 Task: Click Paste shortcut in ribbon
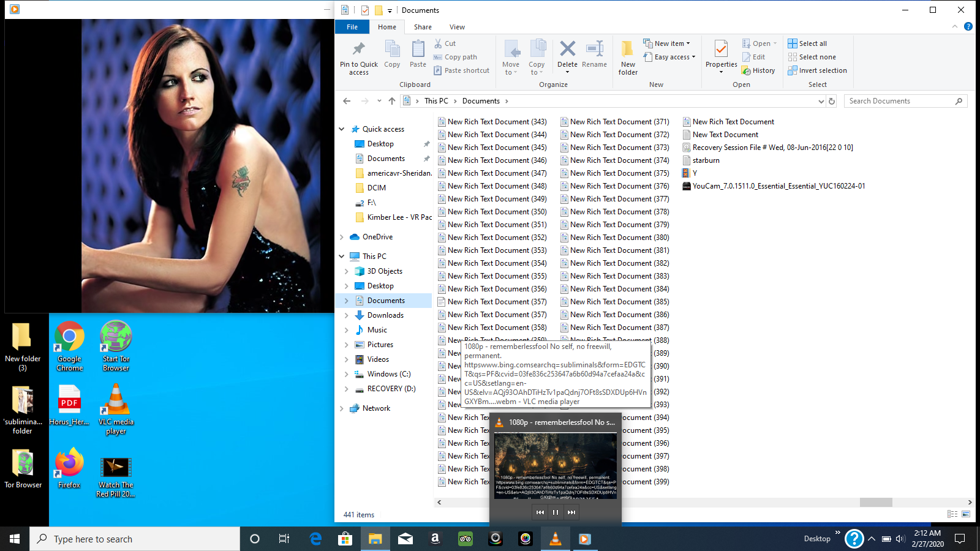click(x=462, y=70)
